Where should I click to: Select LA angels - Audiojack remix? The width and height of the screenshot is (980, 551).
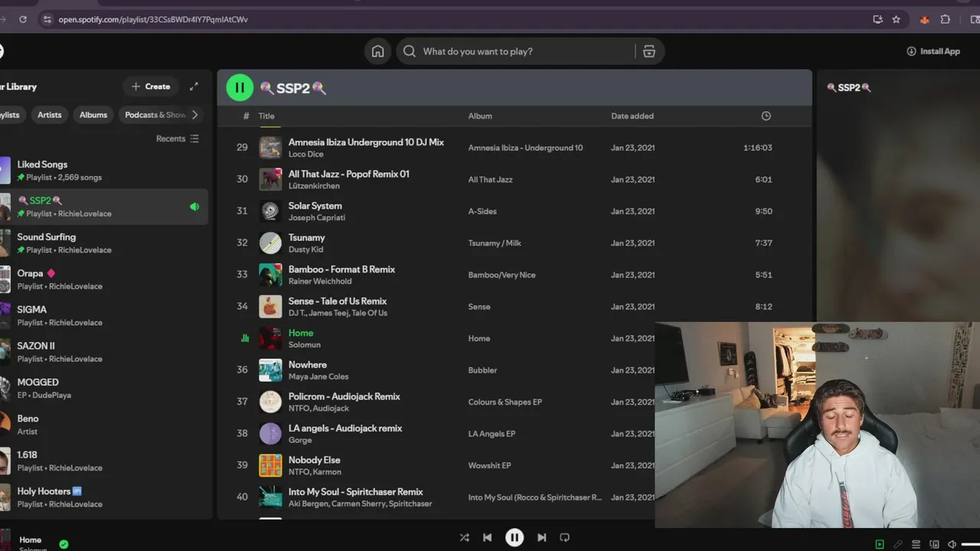point(345,428)
